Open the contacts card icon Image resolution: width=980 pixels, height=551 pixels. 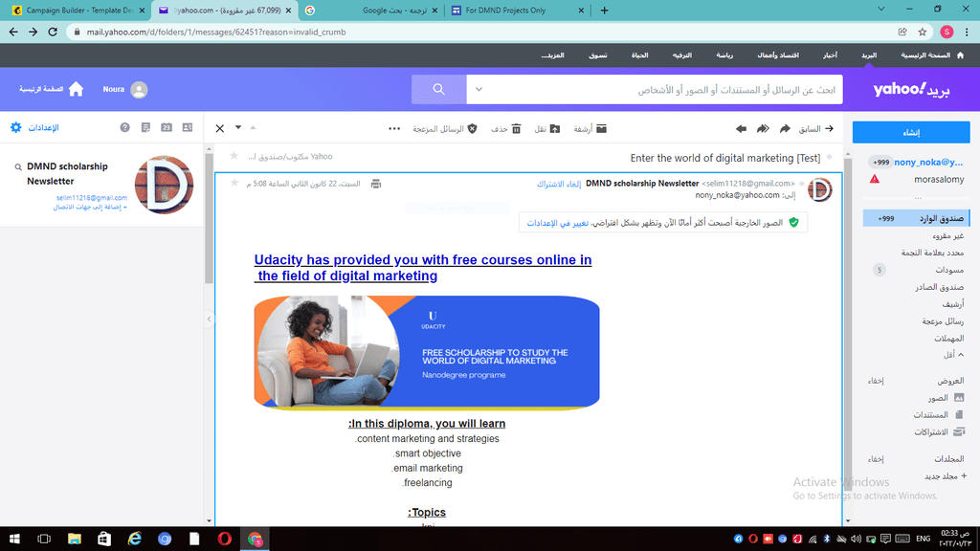[187, 127]
